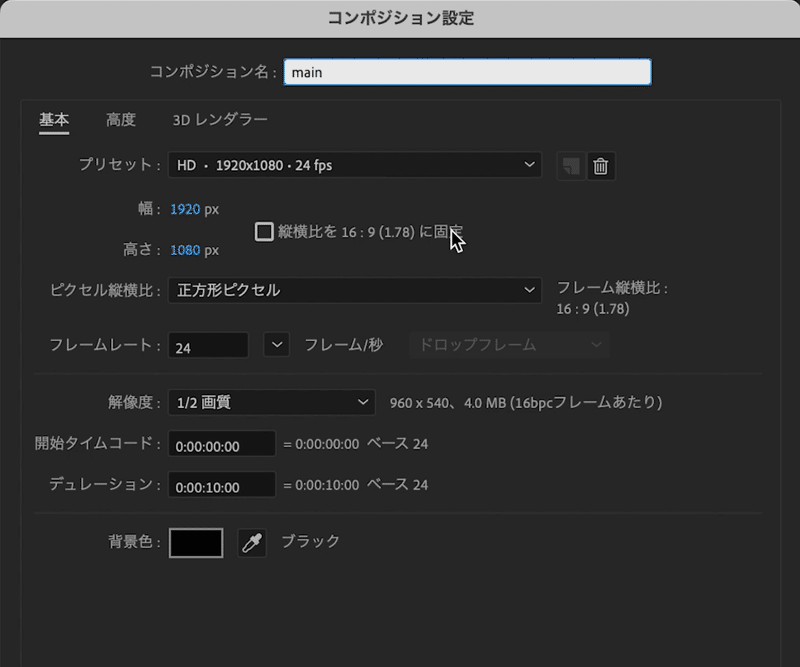
Task: Switch to the 高度 tab
Action: pos(121,120)
